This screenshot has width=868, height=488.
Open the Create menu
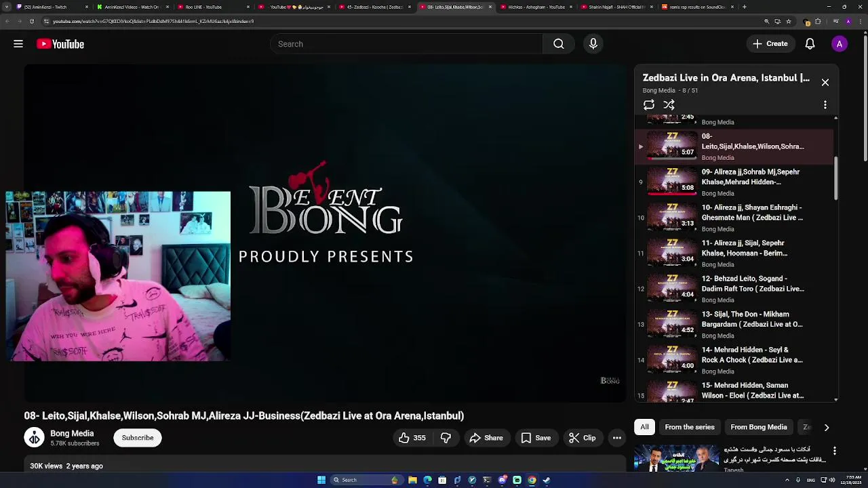click(770, 44)
